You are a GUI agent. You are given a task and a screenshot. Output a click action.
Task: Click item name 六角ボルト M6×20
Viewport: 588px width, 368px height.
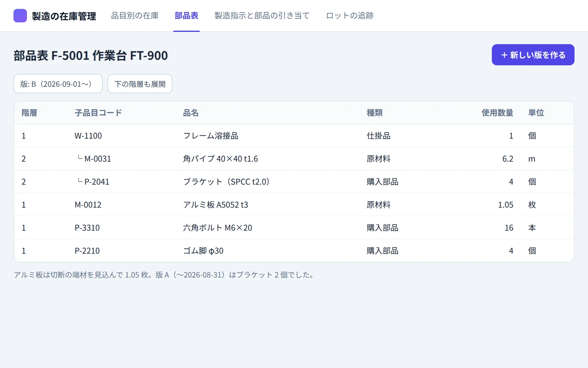tap(217, 228)
